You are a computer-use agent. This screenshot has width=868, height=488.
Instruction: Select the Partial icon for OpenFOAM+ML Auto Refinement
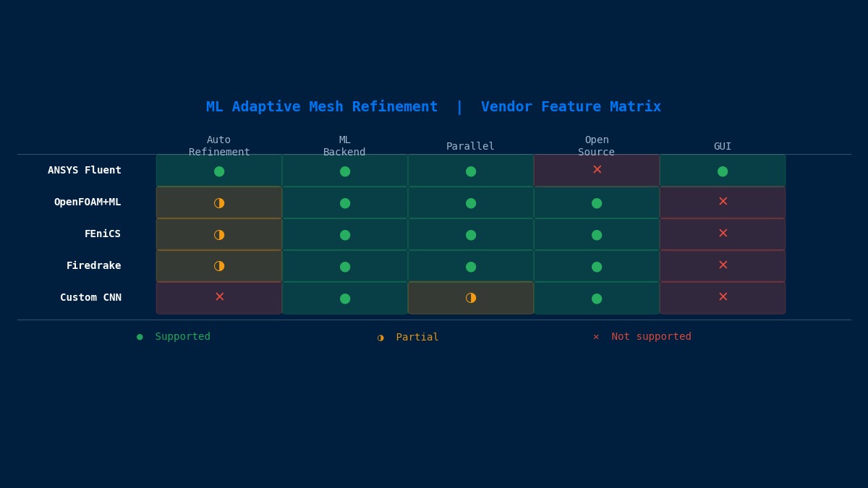[219, 203]
